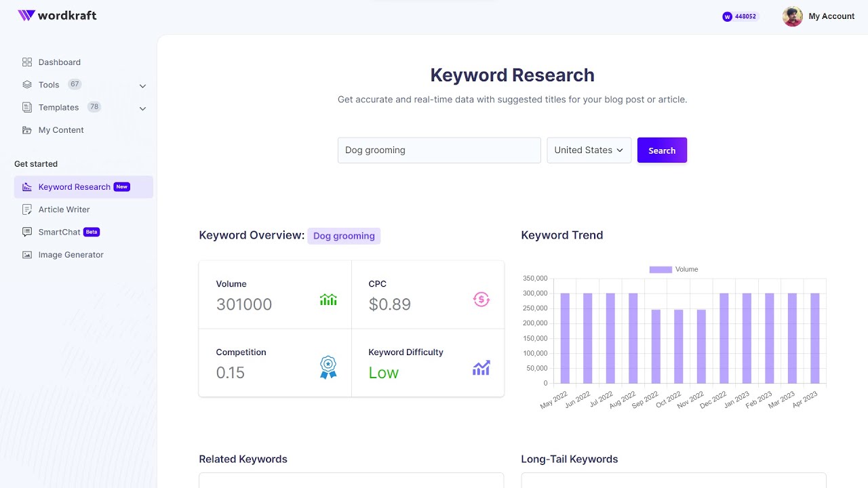Viewport: 868px width, 488px height.
Task: Click the Competition award badge icon
Action: click(x=328, y=367)
